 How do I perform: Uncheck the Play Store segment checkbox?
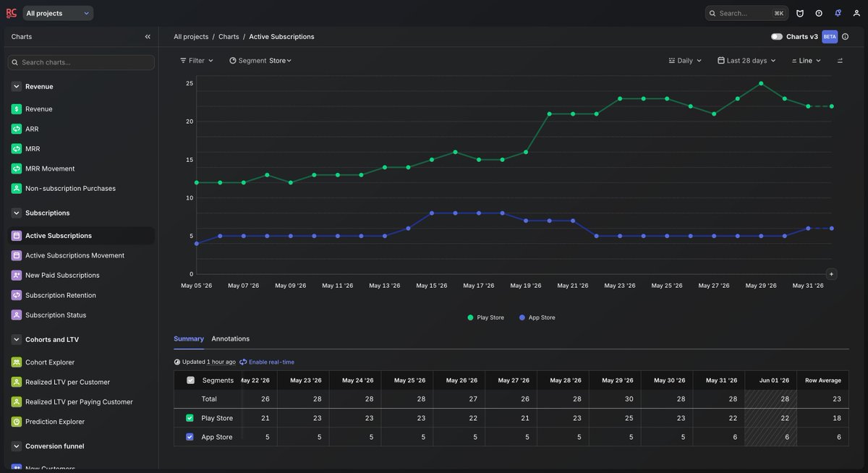[x=190, y=418]
